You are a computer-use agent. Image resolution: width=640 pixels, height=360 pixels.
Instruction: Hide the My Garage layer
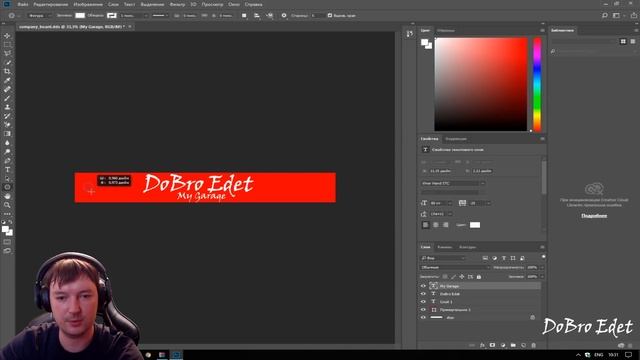(x=423, y=286)
